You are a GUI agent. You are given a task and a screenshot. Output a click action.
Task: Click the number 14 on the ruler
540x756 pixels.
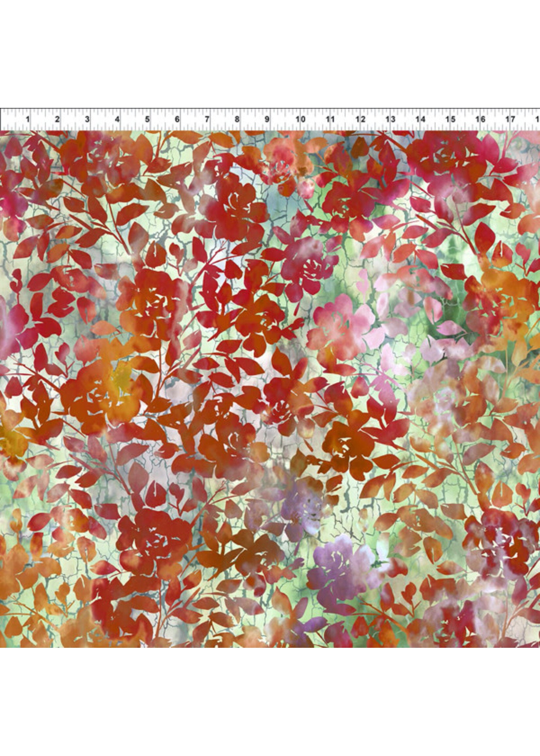[421, 119]
